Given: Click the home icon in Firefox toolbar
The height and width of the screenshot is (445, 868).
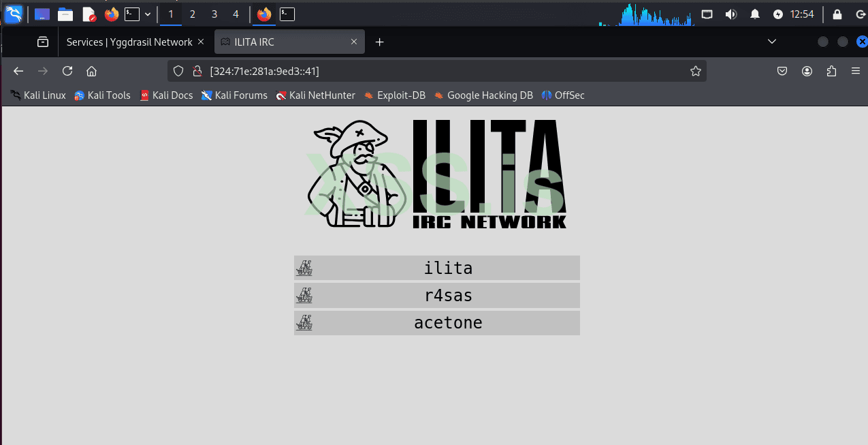Looking at the screenshot, I should click(91, 70).
